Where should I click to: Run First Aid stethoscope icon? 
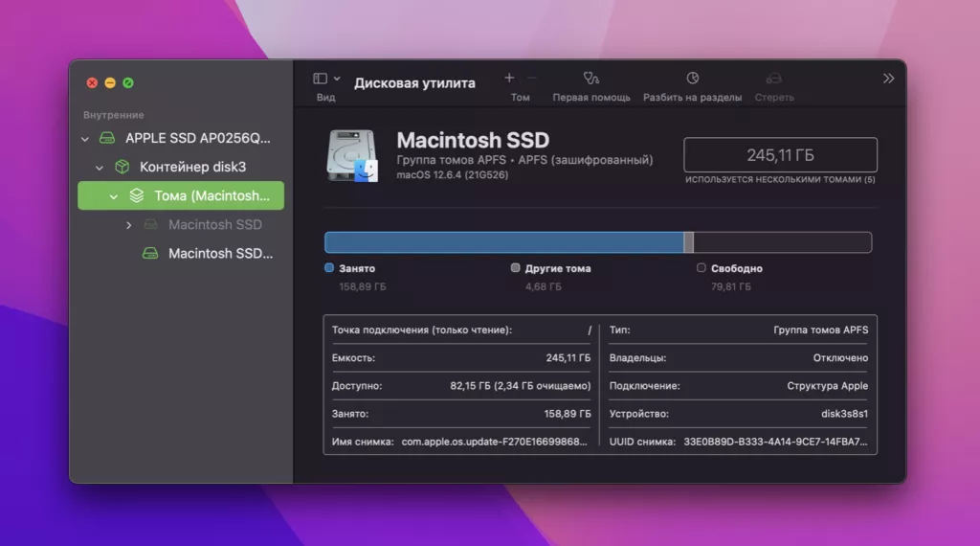pyautogui.click(x=591, y=79)
